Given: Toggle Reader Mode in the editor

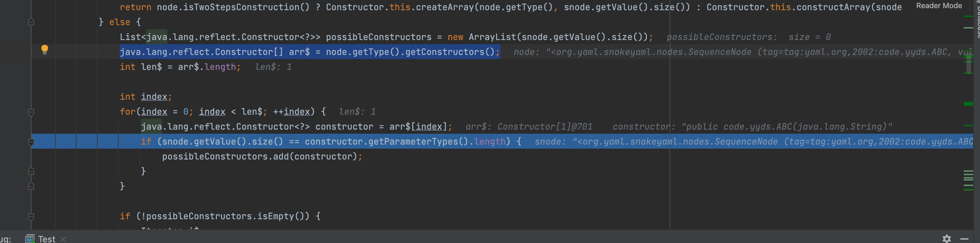Looking at the screenshot, I should click(x=939, y=6).
